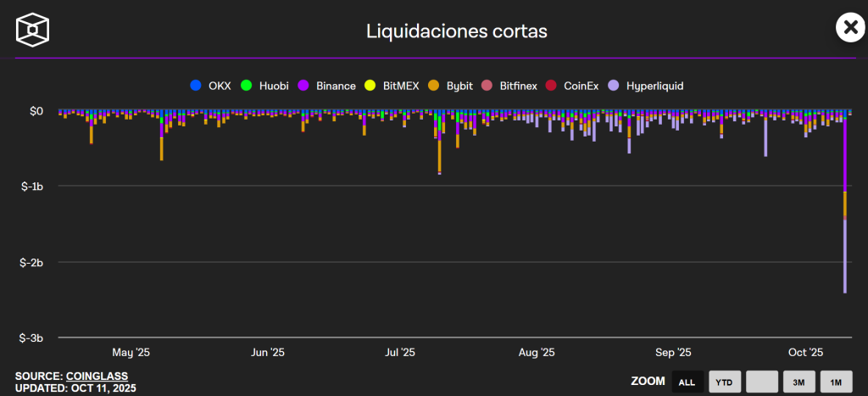Hide the Huobi series via legend
The image size is (868, 396).
pyautogui.click(x=265, y=86)
